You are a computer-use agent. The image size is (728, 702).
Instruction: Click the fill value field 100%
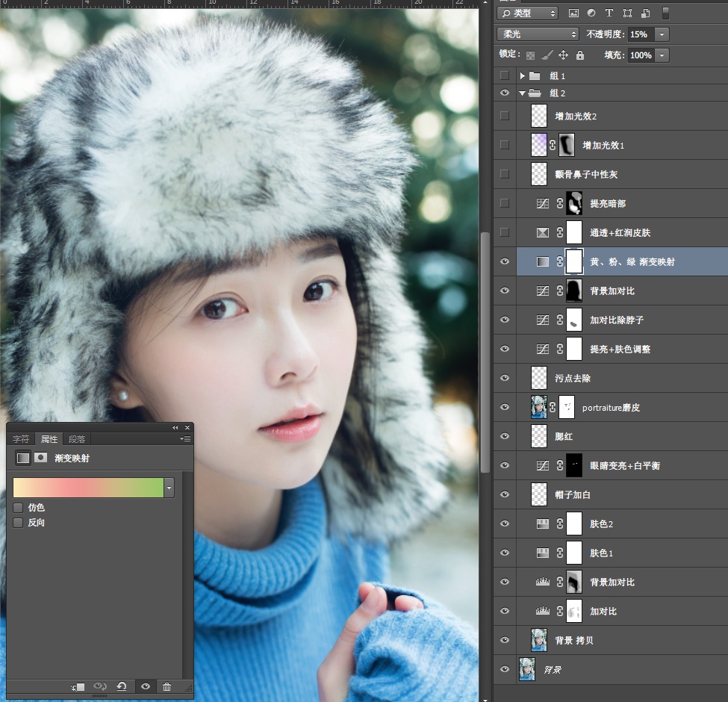[641, 55]
